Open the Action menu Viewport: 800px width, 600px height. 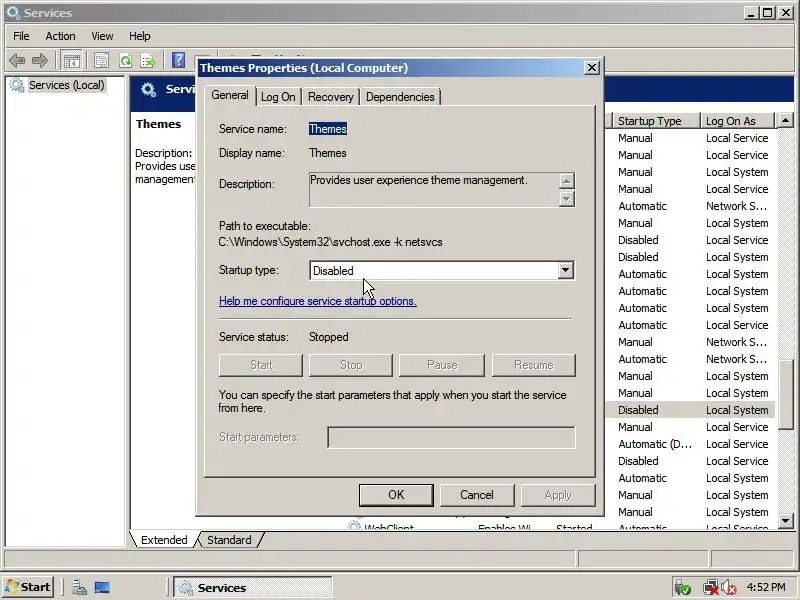click(60, 36)
